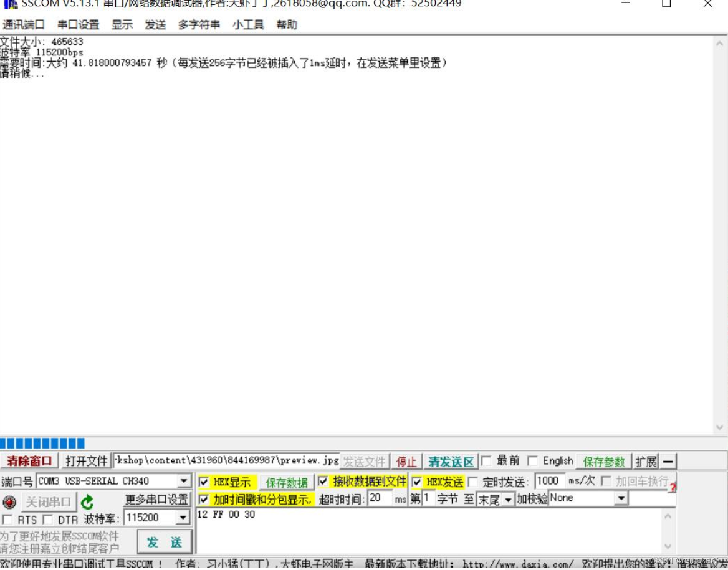Click the 扩展 expand button
The image size is (728, 570).
[x=646, y=462]
